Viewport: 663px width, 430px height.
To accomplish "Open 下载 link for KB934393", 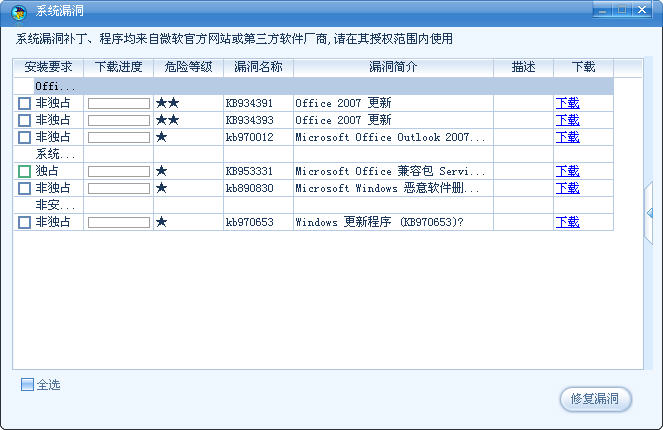I will [567, 120].
